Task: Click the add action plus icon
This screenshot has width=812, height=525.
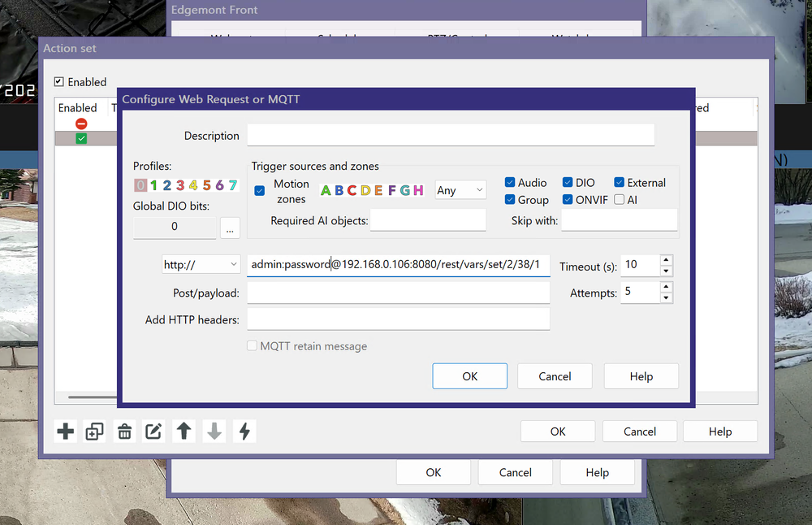Action: coord(66,432)
